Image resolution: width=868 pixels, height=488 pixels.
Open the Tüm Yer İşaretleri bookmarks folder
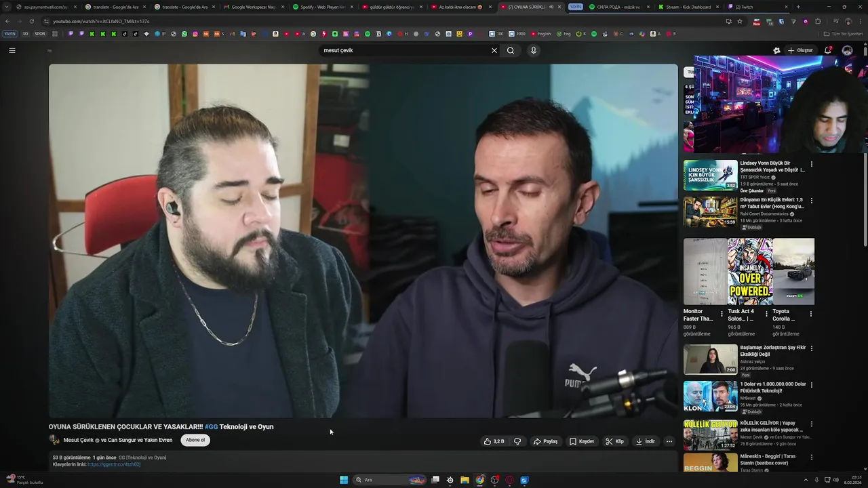[844, 33]
